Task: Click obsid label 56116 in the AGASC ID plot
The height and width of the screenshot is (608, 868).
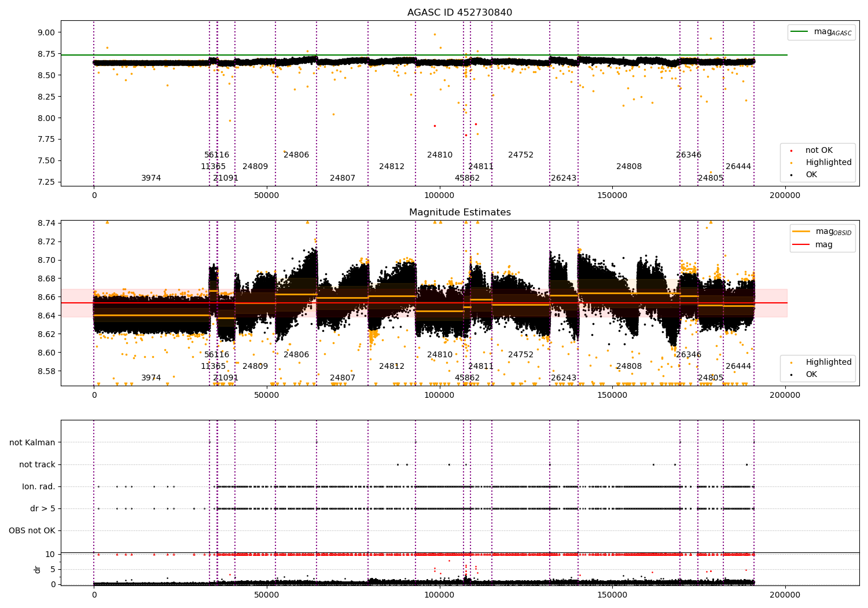Action: 217,155
